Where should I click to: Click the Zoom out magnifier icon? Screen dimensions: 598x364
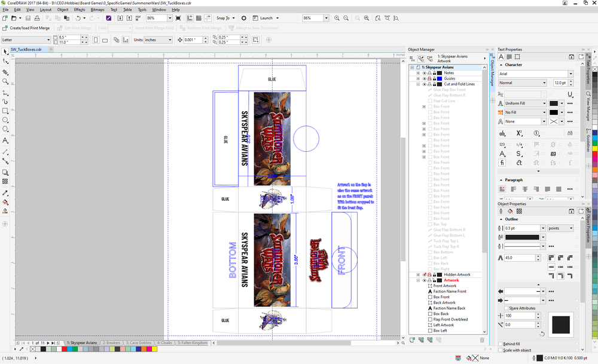tap(346, 18)
